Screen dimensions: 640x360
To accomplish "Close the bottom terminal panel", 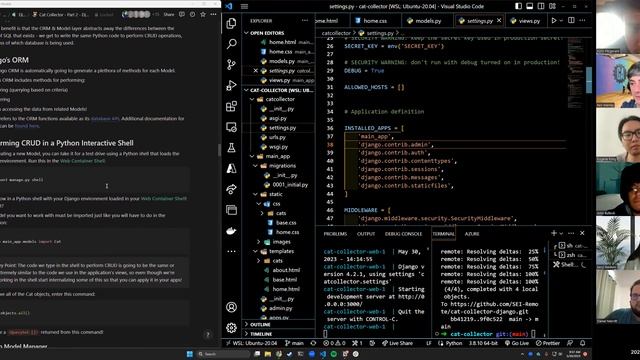I will pyautogui.click(x=582, y=233).
